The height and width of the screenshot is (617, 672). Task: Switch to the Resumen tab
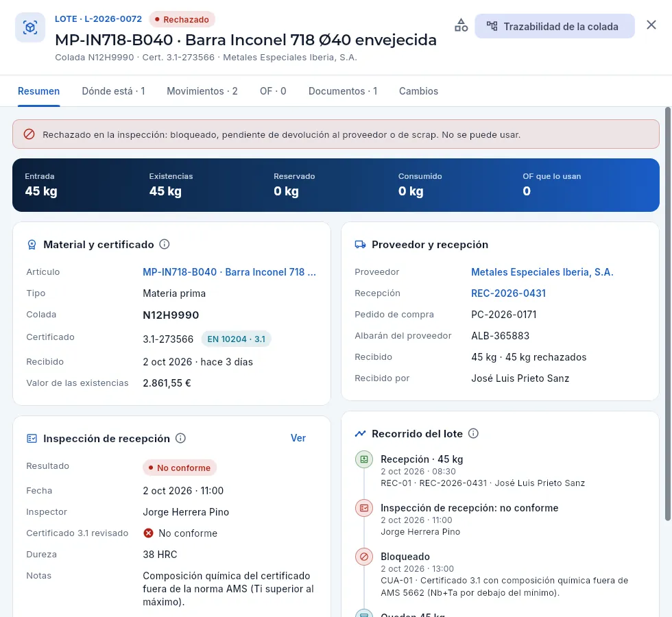(38, 91)
